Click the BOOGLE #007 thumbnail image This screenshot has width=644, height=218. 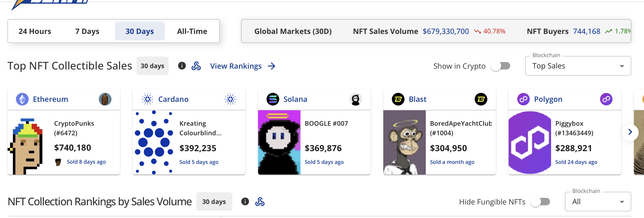coord(279,142)
